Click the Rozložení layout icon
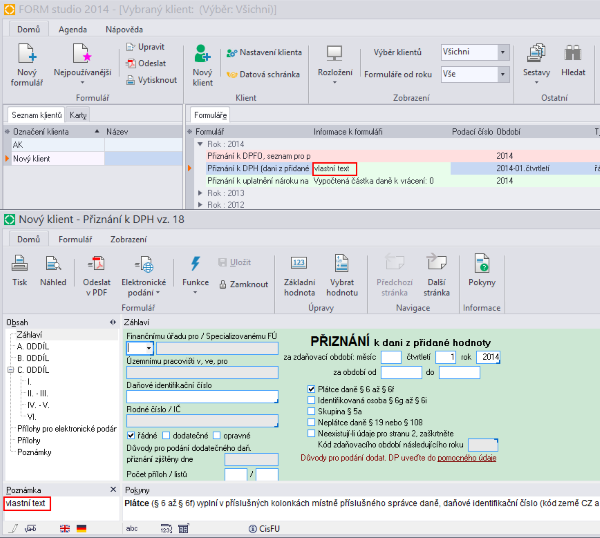 click(x=334, y=54)
